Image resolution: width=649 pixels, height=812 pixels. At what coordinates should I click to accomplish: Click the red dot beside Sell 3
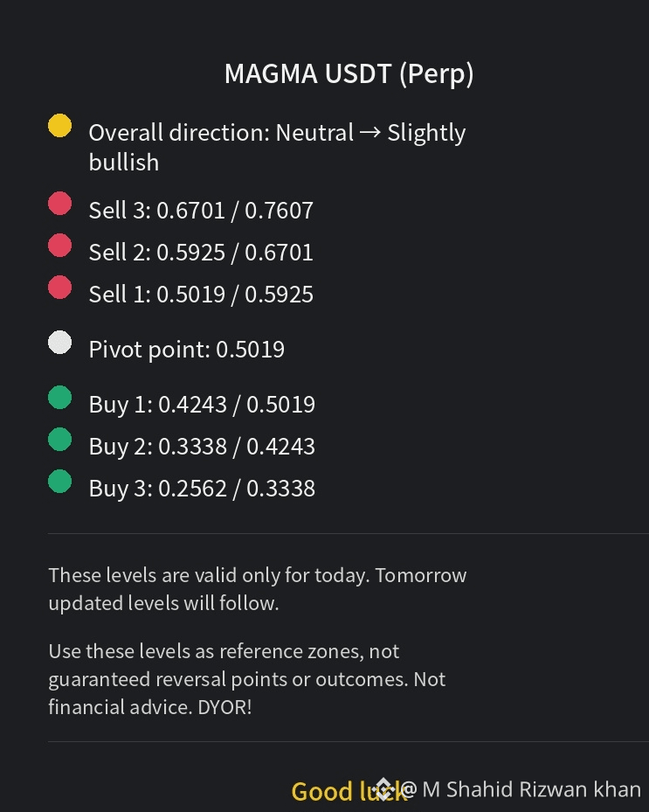(x=59, y=203)
